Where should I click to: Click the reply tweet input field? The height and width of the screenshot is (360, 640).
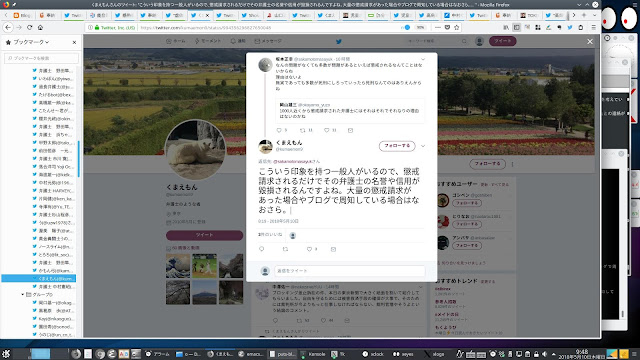pos(350,271)
